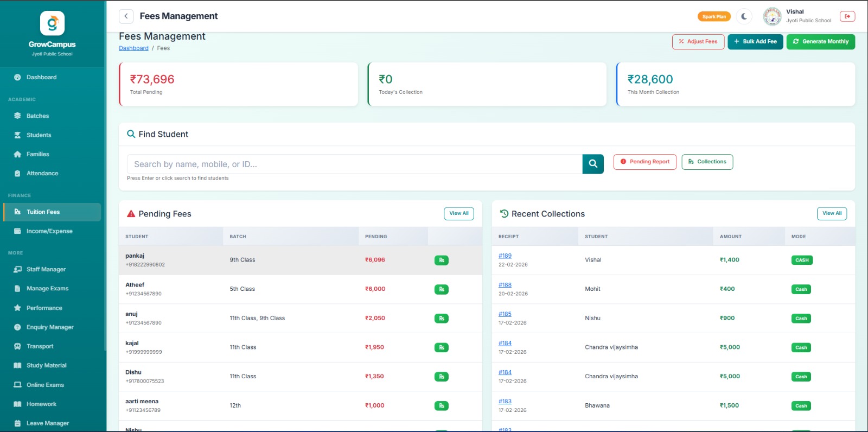Open Transport from the sidebar
Image resolution: width=868 pixels, height=432 pixels.
[x=40, y=346]
